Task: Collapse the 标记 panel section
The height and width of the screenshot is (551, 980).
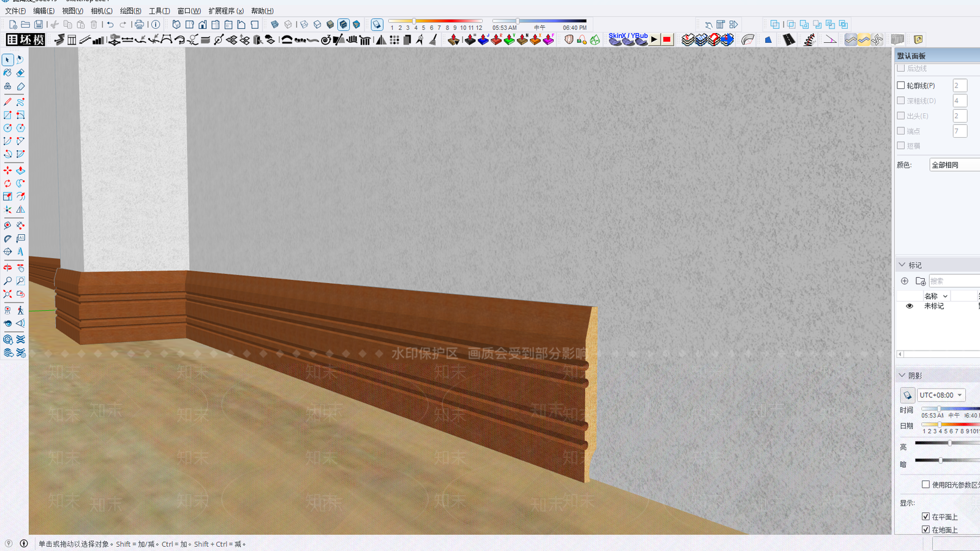Action: point(902,265)
